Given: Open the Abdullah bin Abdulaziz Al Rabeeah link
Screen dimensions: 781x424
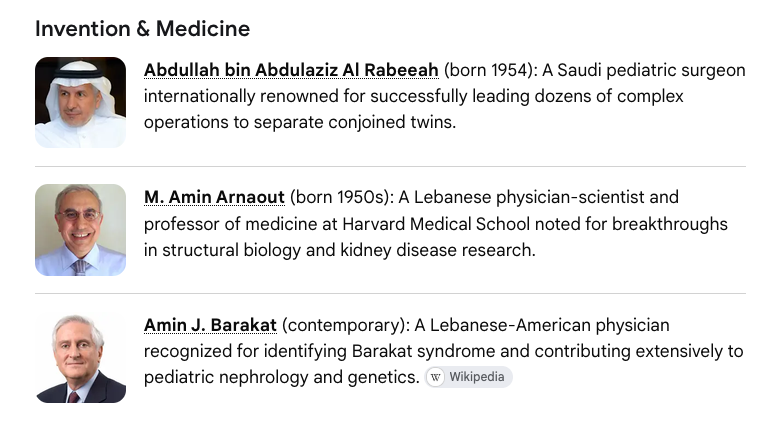Looking at the screenshot, I should click(x=291, y=70).
